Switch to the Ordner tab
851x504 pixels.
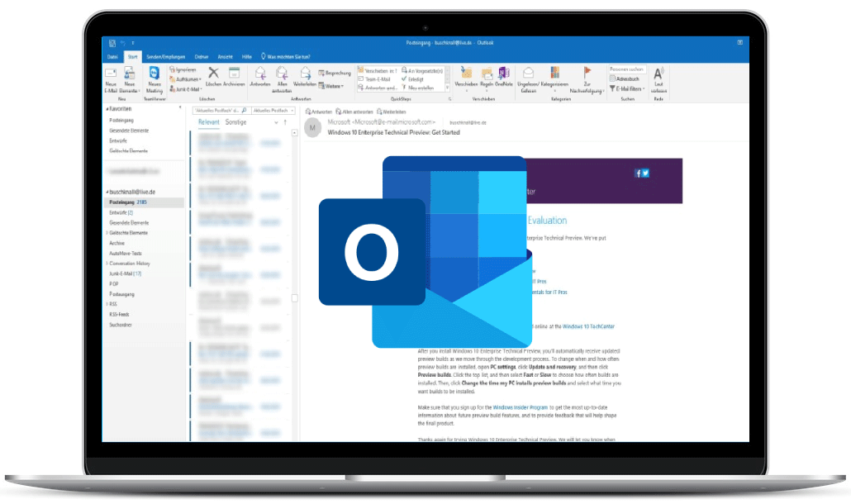tap(202, 56)
